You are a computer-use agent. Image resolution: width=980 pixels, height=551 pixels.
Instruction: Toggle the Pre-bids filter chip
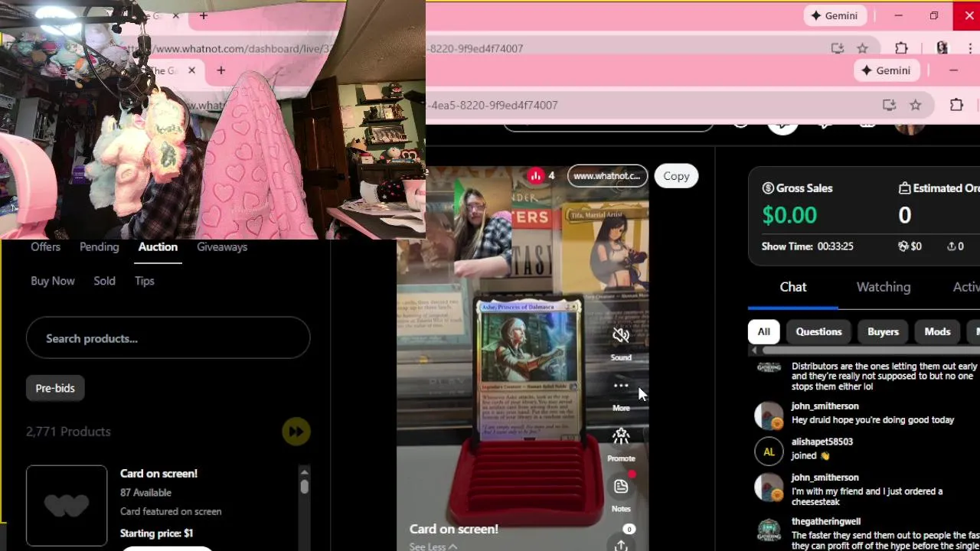click(55, 388)
